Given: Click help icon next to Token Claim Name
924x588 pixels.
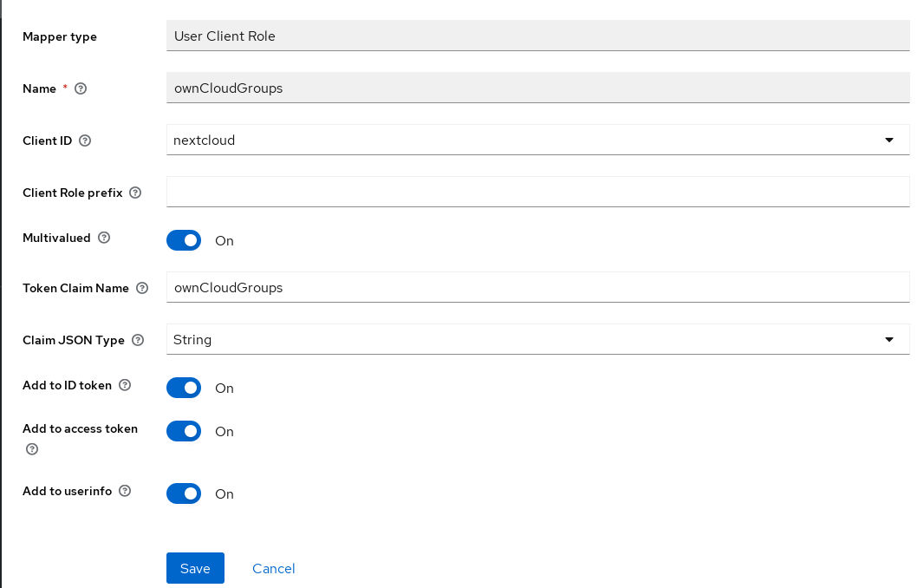Looking at the screenshot, I should pos(142,288).
